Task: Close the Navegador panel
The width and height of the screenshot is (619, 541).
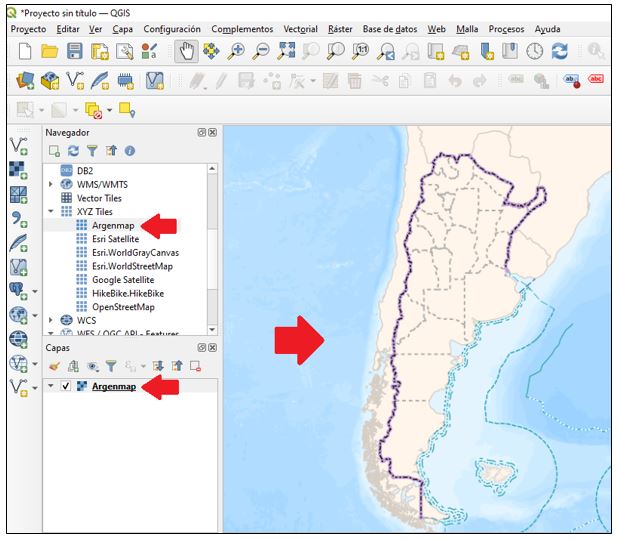Action: click(212, 132)
